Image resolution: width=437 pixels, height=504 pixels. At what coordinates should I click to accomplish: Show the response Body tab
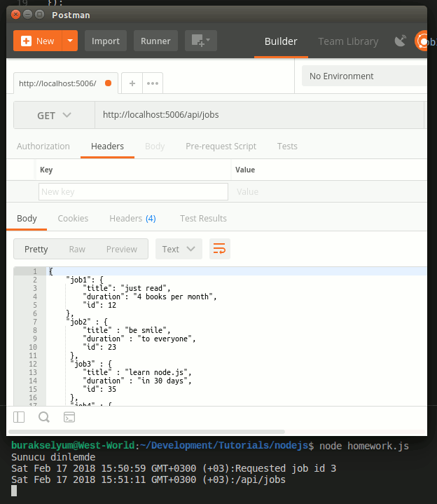pyautogui.click(x=27, y=219)
